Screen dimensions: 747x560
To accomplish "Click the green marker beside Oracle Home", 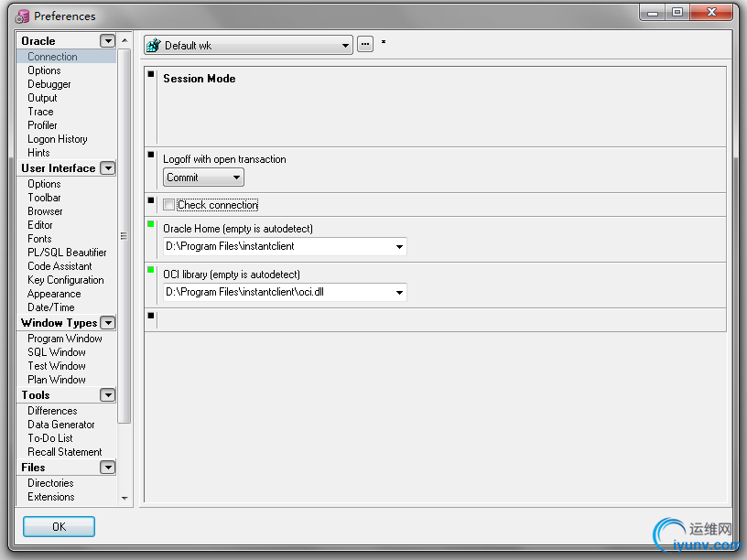I will tap(151, 224).
